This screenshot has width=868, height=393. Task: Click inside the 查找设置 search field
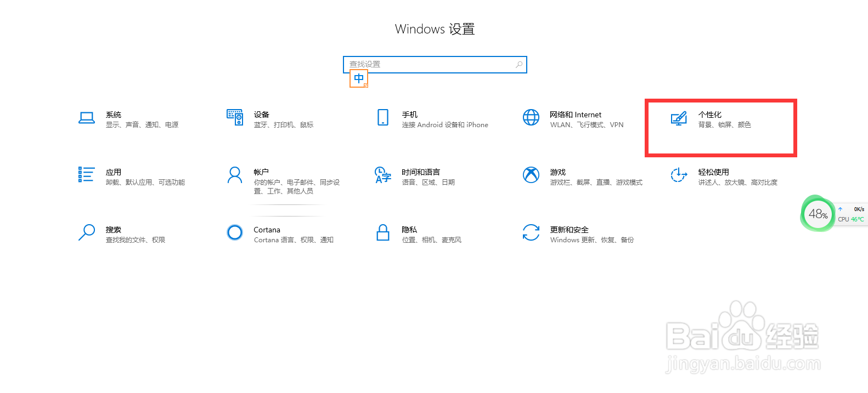pos(435,65)
